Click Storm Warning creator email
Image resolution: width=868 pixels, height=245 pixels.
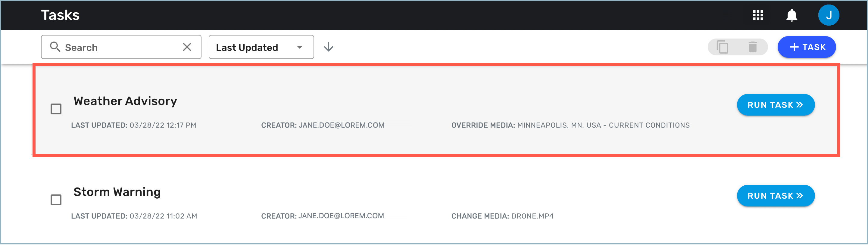pos(341,216)
